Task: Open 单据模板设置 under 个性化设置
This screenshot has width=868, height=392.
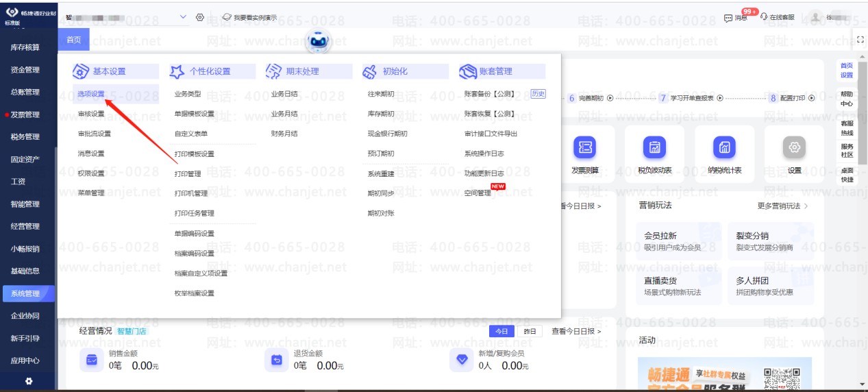Action: click(x=195, y=114)
